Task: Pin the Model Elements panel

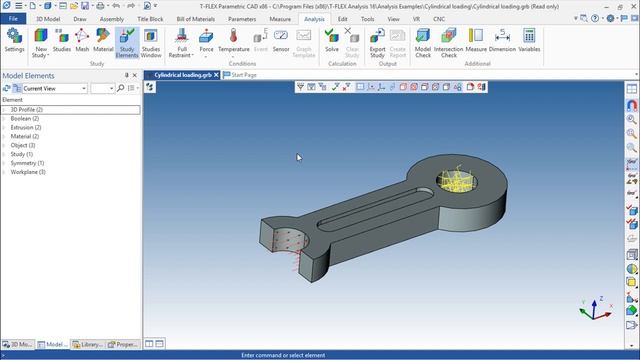Action: tap(127, 75)
